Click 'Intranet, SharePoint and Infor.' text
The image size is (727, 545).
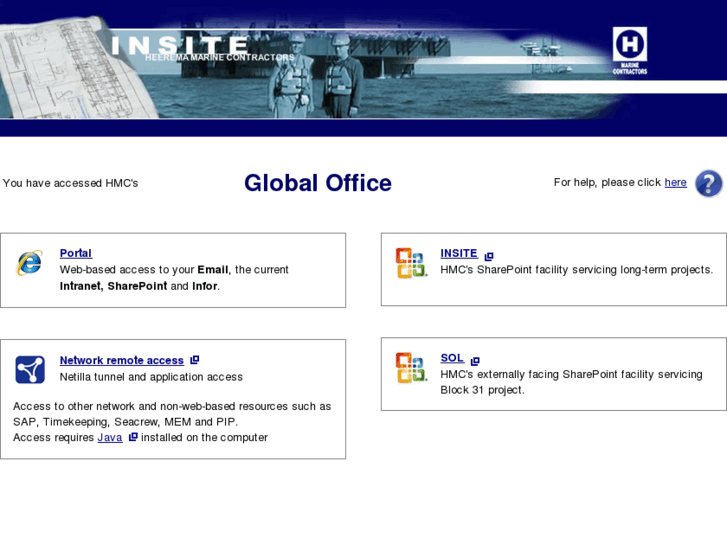(140, 286)
